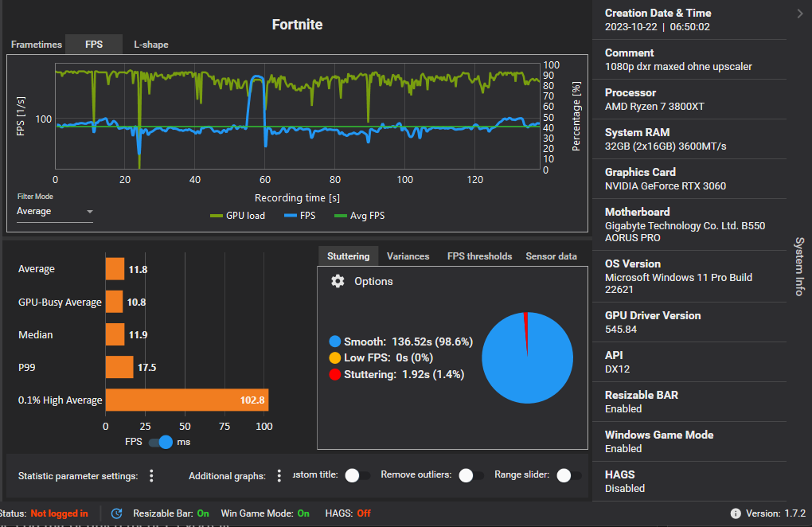Click HAGS 'Disabled' entry
812x527 pixels.
(625, 489)
